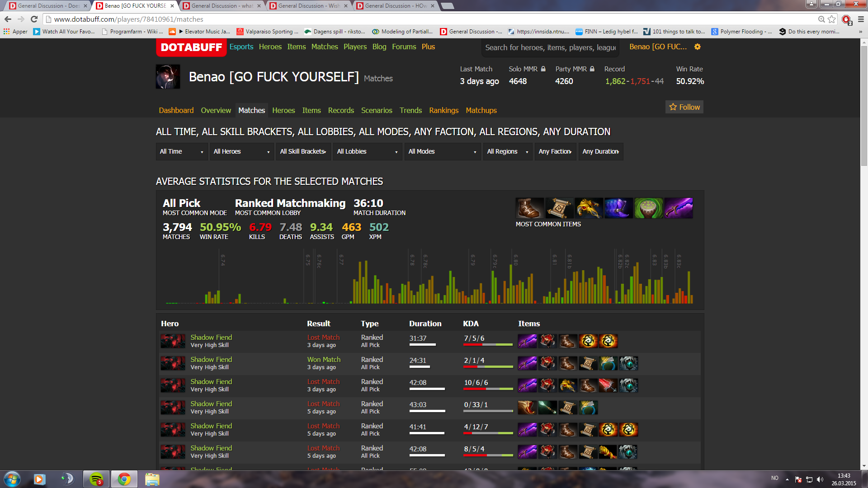Click Shadow Fiend portrait in 31:37 match row
Image resolution: width=868 pixels, height=488 pixels.
173,341
